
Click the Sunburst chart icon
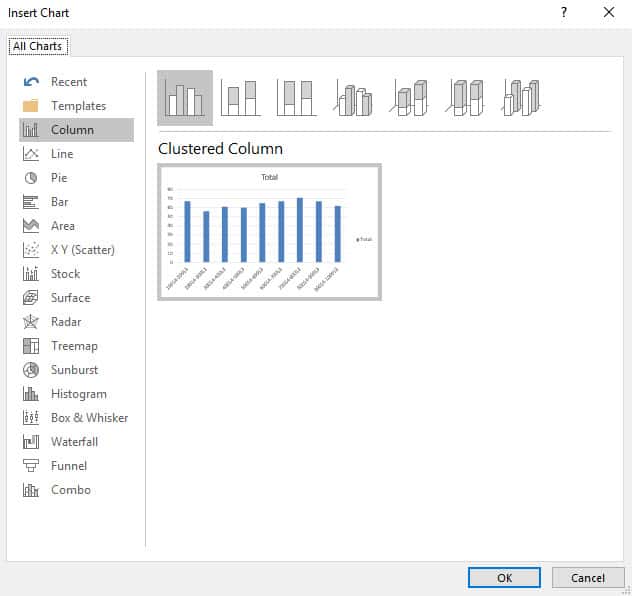pos(31,370)
